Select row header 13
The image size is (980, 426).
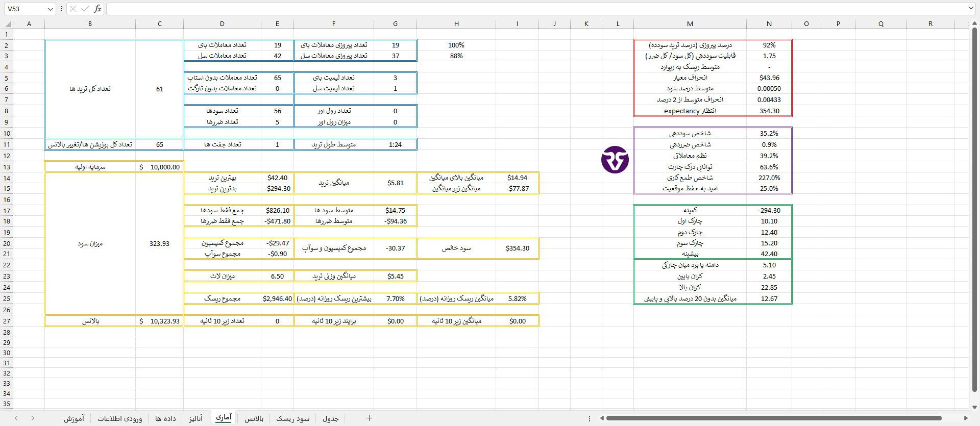tap(7, 167)
